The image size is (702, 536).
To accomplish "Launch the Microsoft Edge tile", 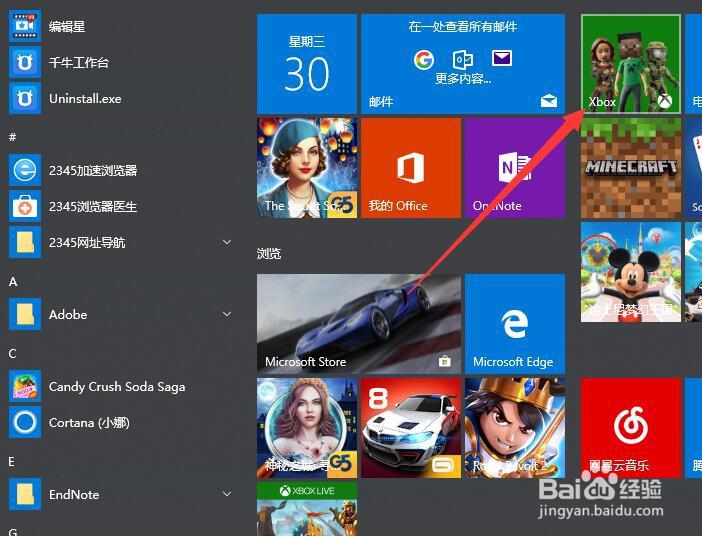I will point(515,324).
